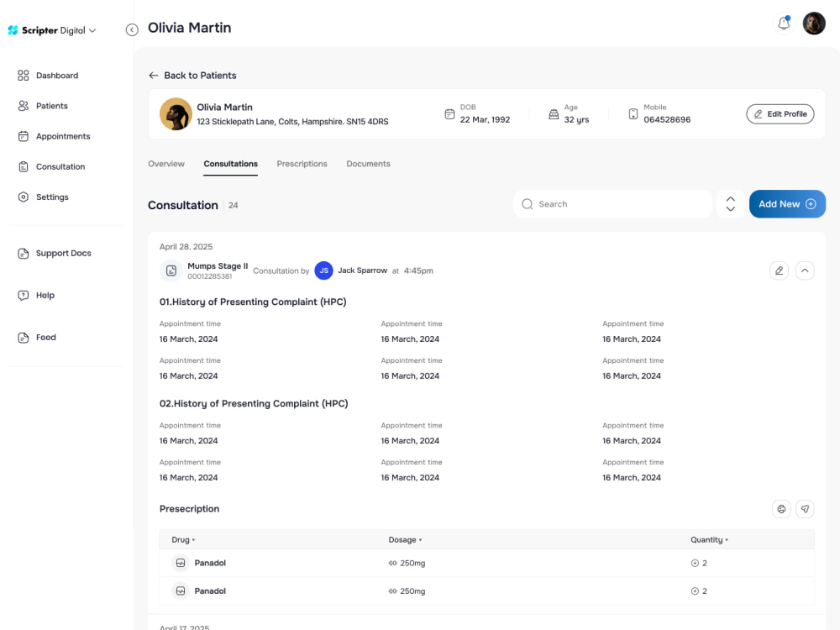Screen dimensions: 840x630
Task: Collapse the Mumps Stage II consultation
Action: (805, 270)
